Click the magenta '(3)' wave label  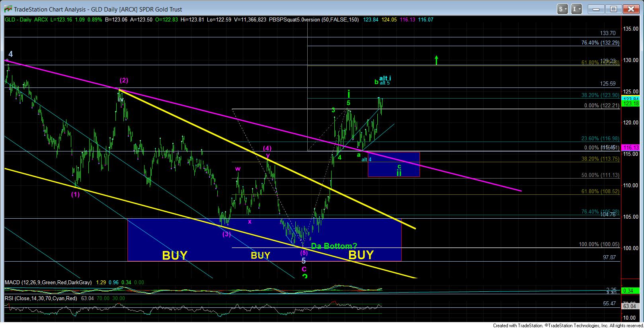click(226, 234)
